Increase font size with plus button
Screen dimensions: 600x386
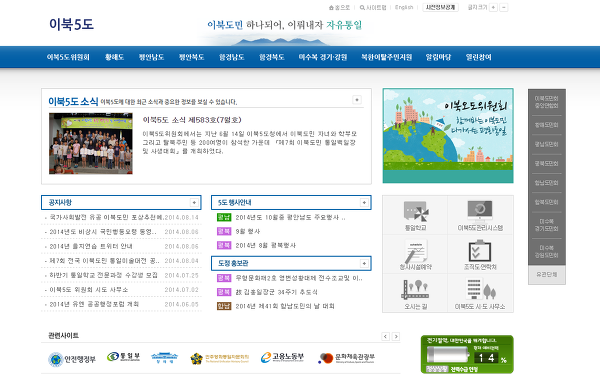click(x=493, y=7)
